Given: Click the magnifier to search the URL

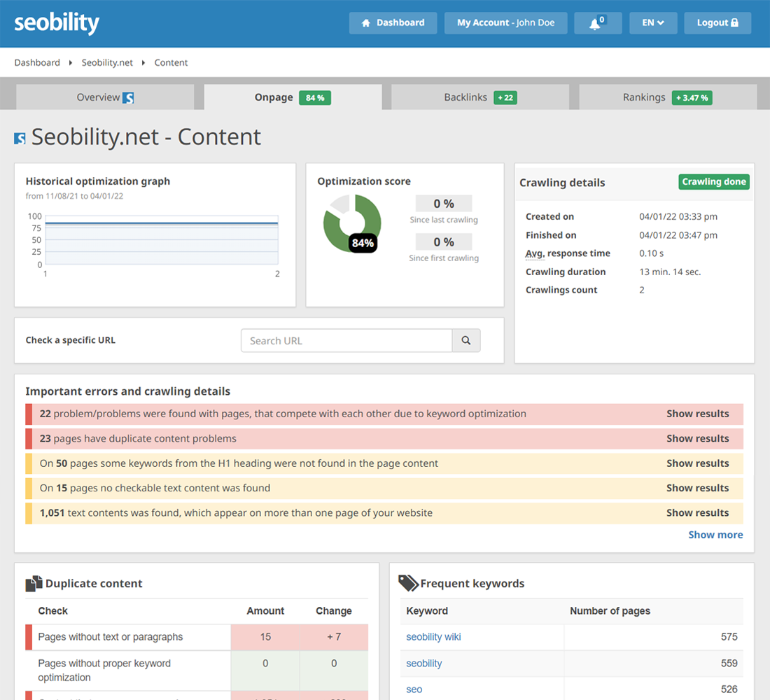Looking at the screenshot, I should [466, 340].
